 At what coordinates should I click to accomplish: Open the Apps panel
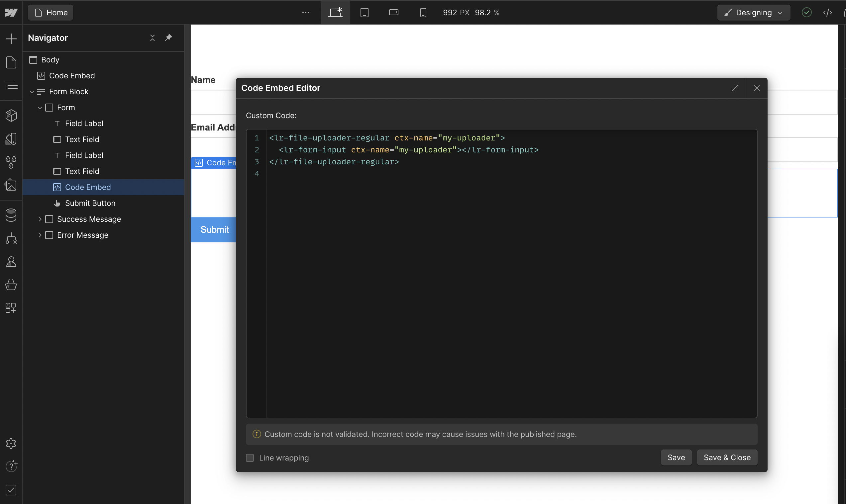11,308
